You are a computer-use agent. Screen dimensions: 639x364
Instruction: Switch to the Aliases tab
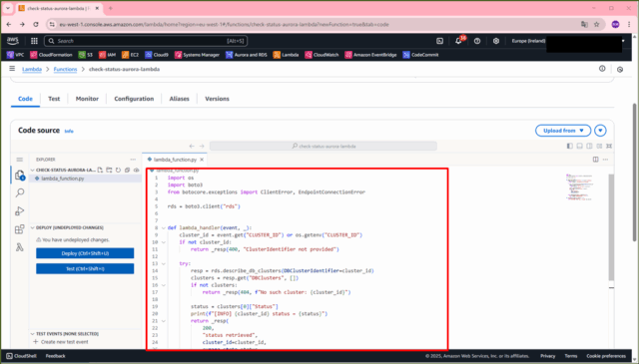pos(180,99)
